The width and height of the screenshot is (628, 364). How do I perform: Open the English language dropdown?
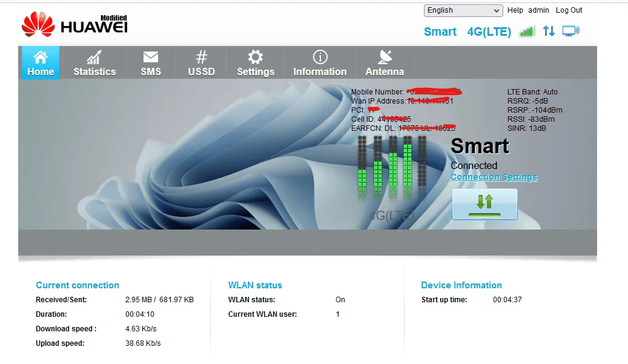[x=463, y=10]
